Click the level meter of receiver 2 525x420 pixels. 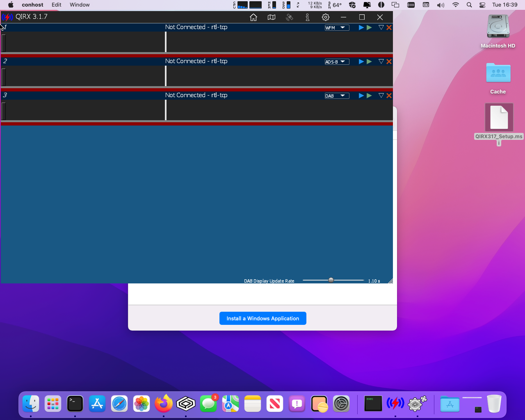tap(4, 77)
